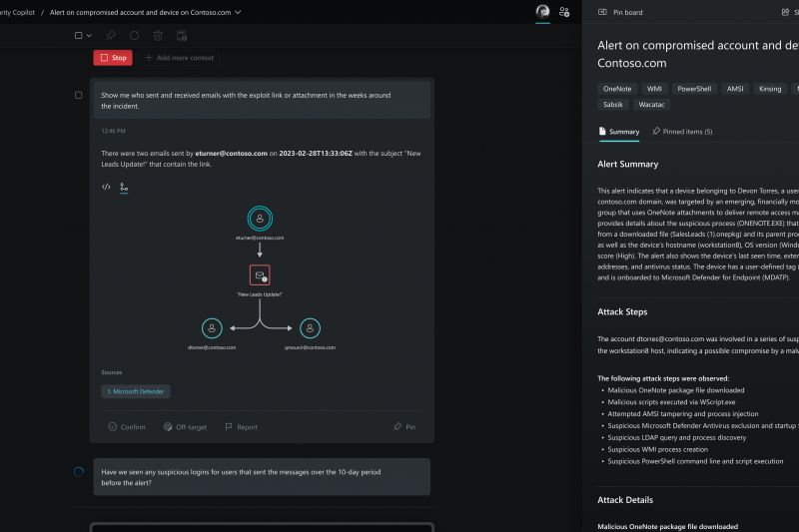The height and width of the screenshot is (532, 799).
Task: Click the pin icon in the top toolbar
Action: tap(111, 36)
